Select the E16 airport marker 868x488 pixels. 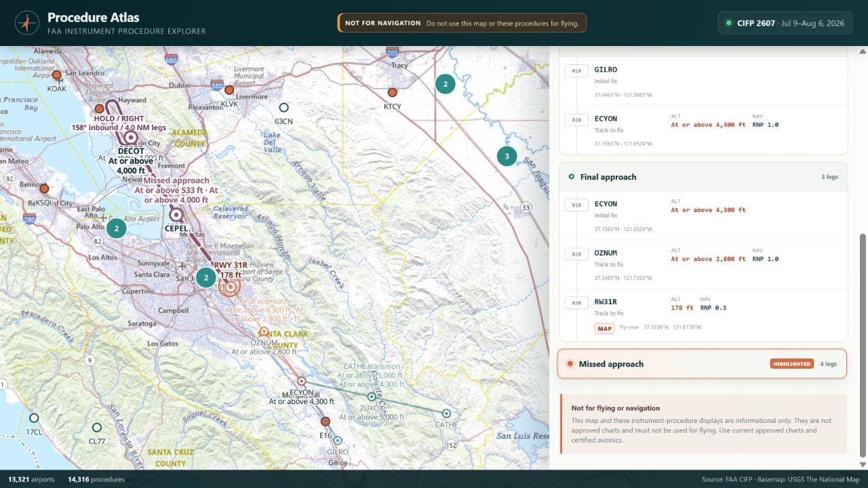click(x=325, y=422)
